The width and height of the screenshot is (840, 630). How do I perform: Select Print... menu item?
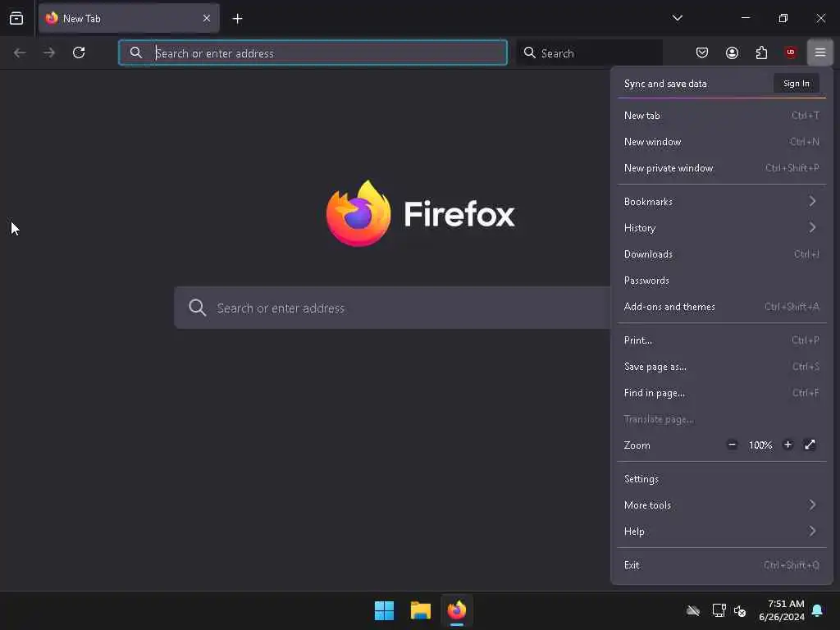click(722, 340)
